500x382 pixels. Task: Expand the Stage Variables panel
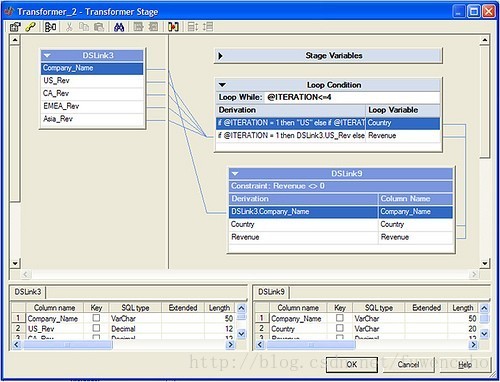[x=220, y=56]
